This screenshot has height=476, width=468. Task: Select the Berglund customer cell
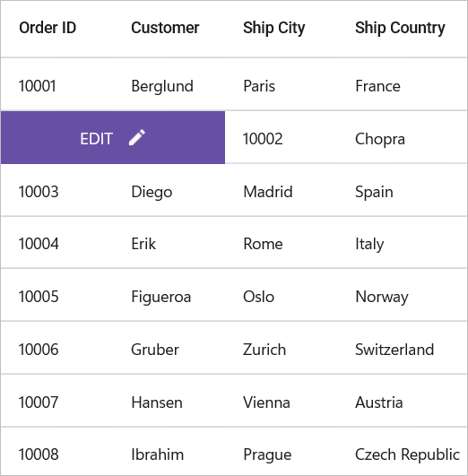(169, 84)
